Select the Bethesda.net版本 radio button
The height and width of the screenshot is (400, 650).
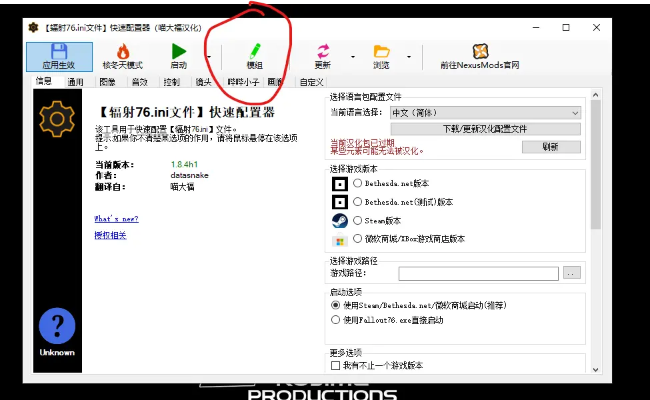point(357,183)
